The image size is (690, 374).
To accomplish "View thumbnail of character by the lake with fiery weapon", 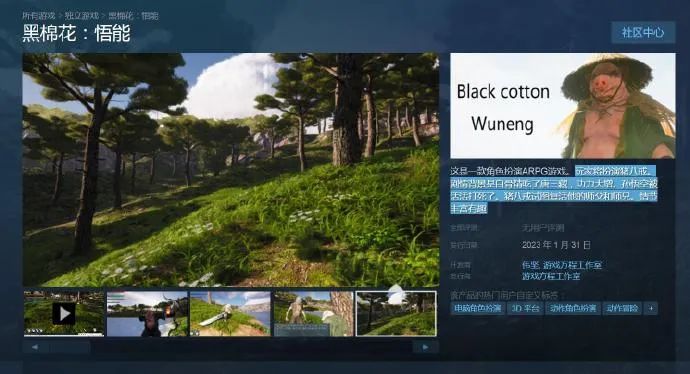I will pyautogui.click(x=147, y=313).
